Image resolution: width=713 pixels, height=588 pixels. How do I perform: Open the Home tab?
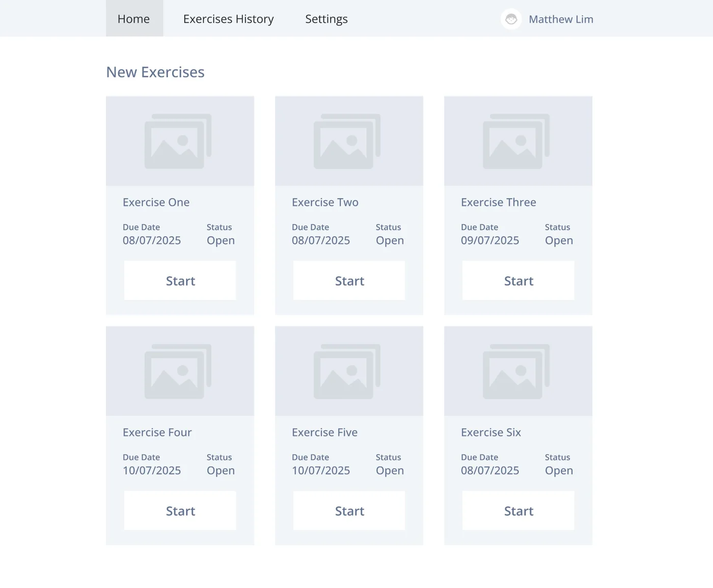click(x=134, y=18)
